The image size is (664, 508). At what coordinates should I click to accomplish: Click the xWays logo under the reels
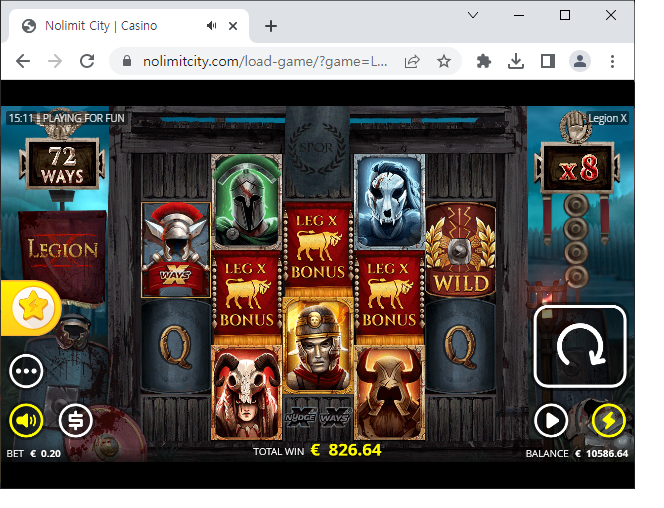335,417
